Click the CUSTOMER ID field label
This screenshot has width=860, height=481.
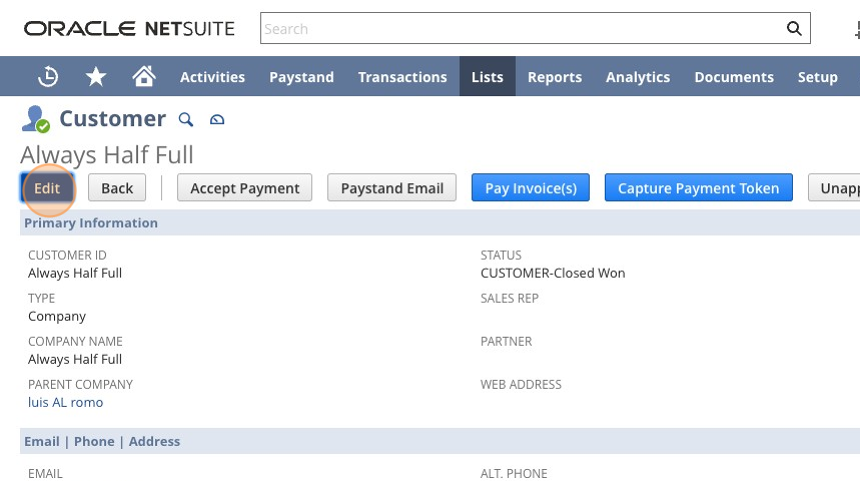[67, 255]
